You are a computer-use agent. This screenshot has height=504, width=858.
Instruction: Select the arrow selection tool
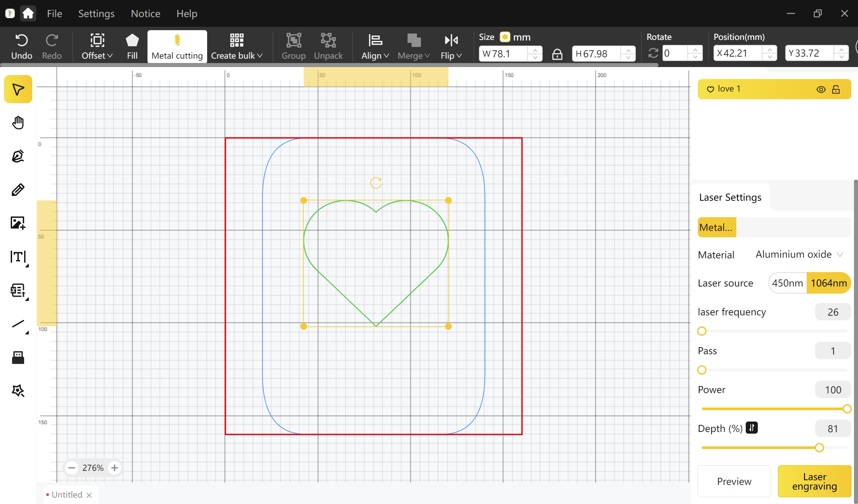[x=18, y=89]
